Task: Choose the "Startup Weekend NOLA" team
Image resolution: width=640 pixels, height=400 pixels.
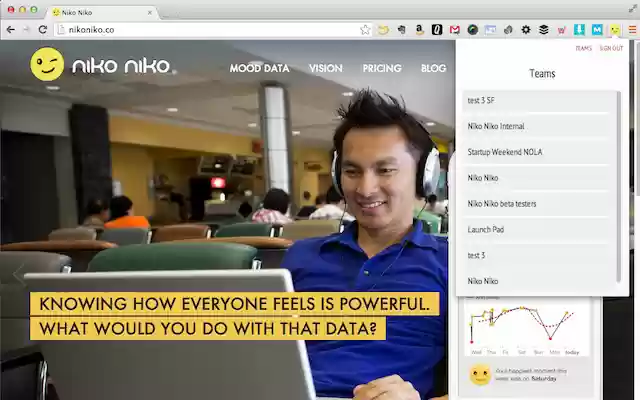Action: coord(536,152)
